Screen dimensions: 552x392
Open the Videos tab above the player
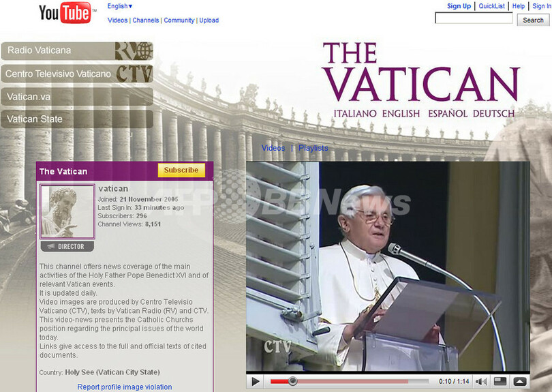pyautogui.click(x=273, y=148)
